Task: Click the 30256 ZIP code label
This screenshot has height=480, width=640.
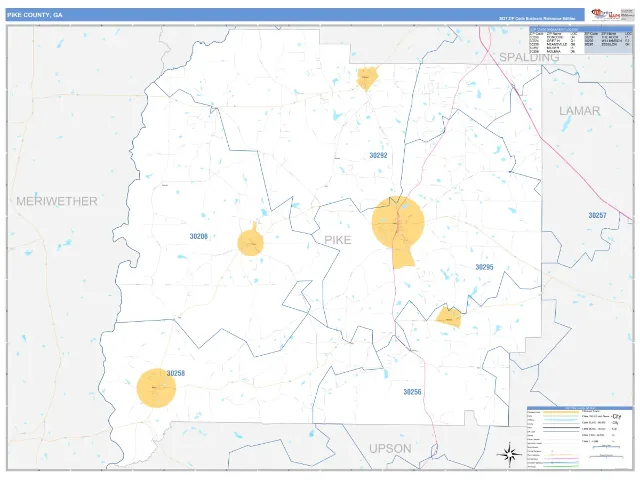Action: 412,392
